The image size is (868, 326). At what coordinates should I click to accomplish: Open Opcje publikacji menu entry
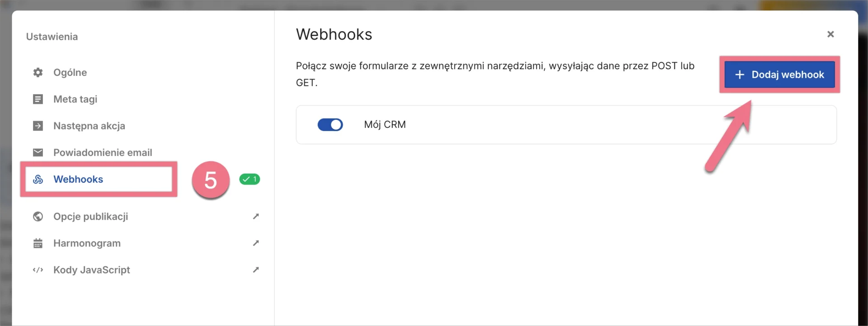pyautogui.click(x=90, y=217)
